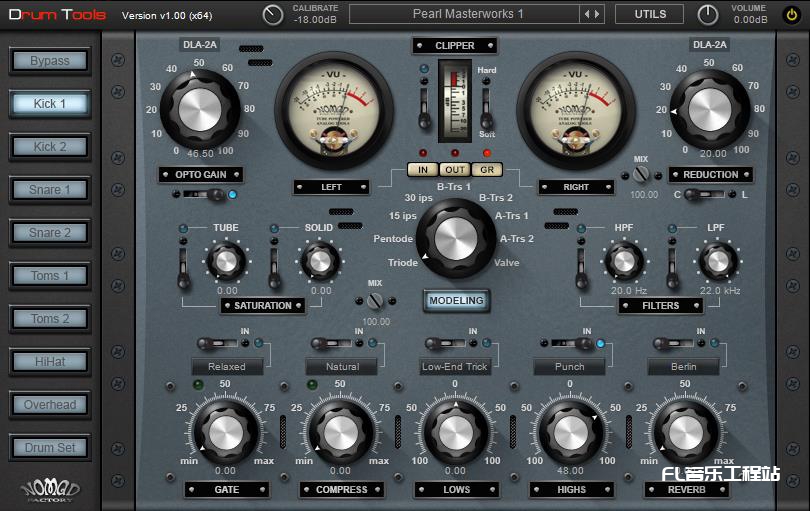Toggle the Opto Gain on/off slide switch
Viewport: 810px width, 511px height.
pyautogui.click(x=206, y=195)
